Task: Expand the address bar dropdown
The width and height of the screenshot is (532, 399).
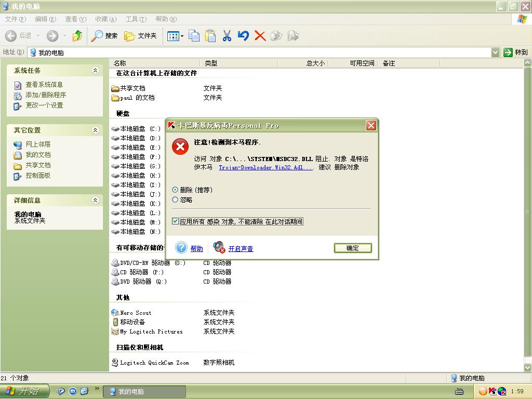Action: coord(495,52)
